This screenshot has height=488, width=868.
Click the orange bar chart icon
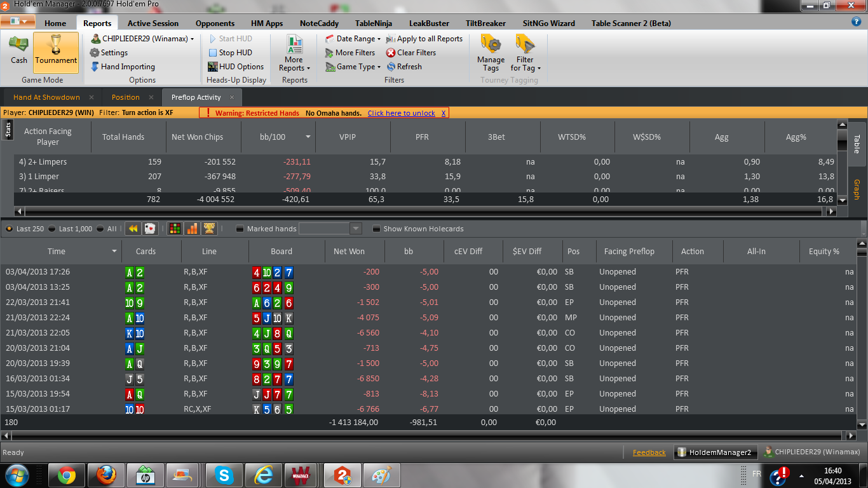pos(191,229)
